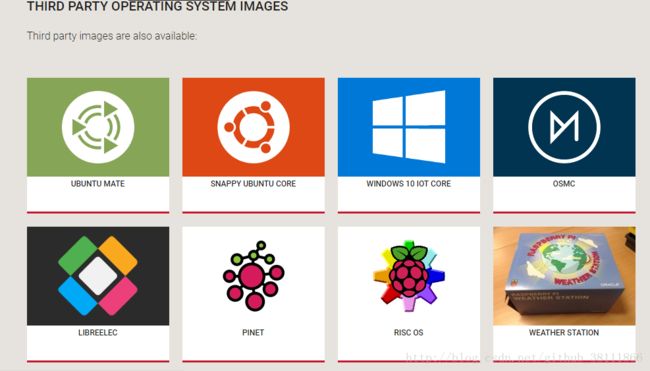This screenshot has width=650, height=371.
Task: Select the Snappy Ubuntu Core orange logo
Action: point(253,127)
